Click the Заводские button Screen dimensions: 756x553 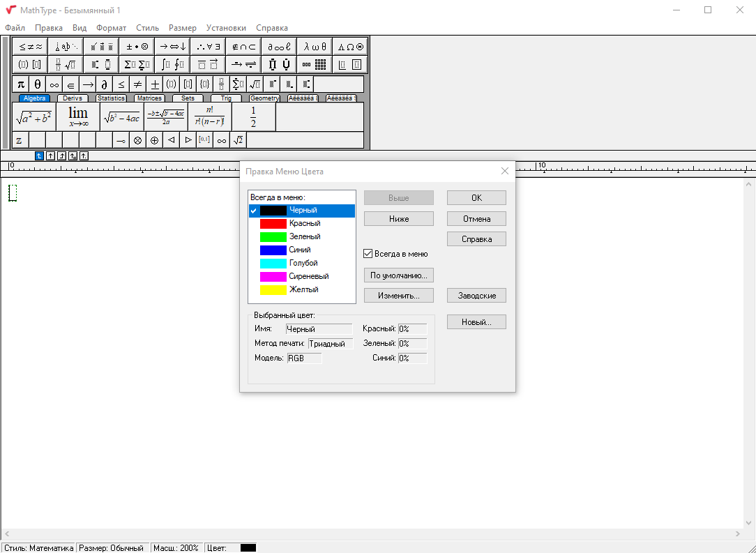pos(476,296)
